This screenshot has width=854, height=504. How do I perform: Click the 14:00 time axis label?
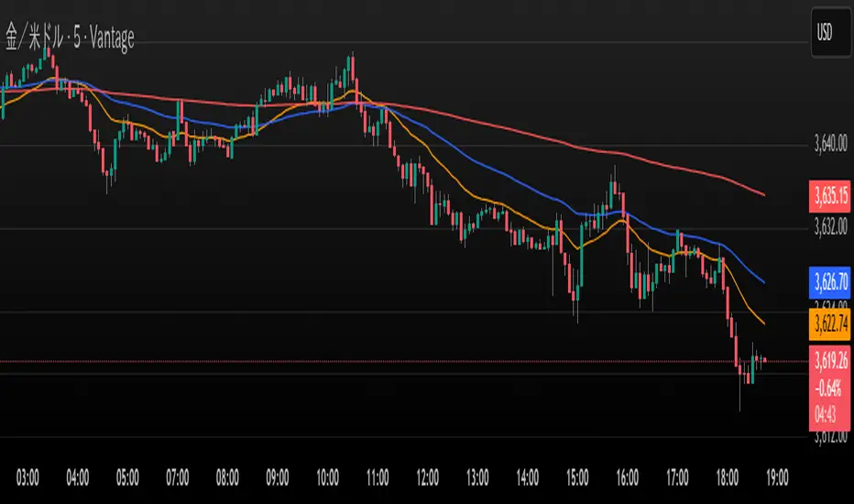(x=527, y=477)
